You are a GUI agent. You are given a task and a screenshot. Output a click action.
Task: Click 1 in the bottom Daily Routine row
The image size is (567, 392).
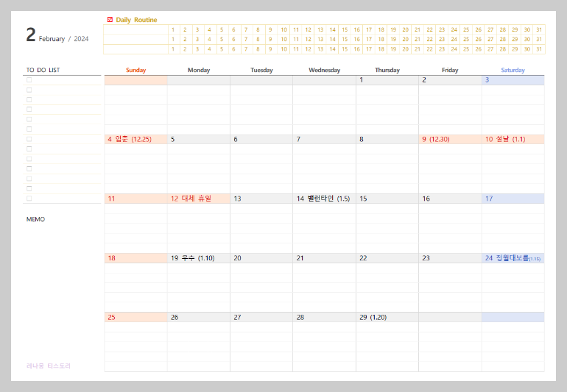pyautogui.click(x=173, y=49)
